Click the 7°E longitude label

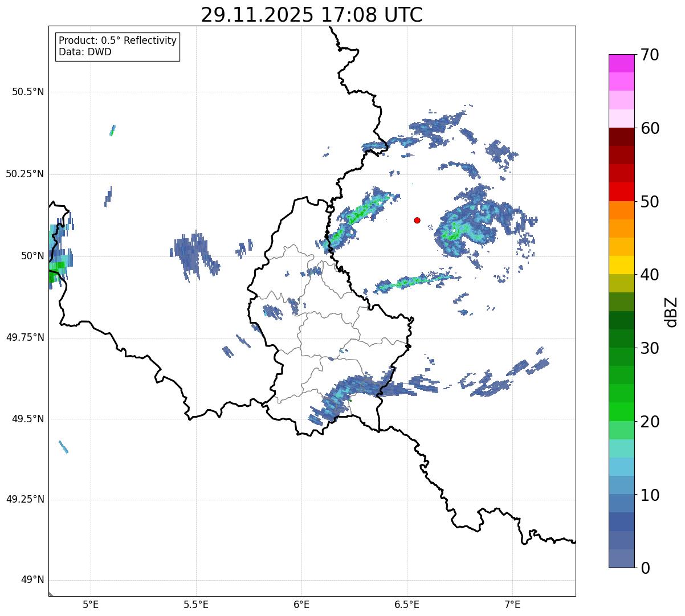point(512,604)
